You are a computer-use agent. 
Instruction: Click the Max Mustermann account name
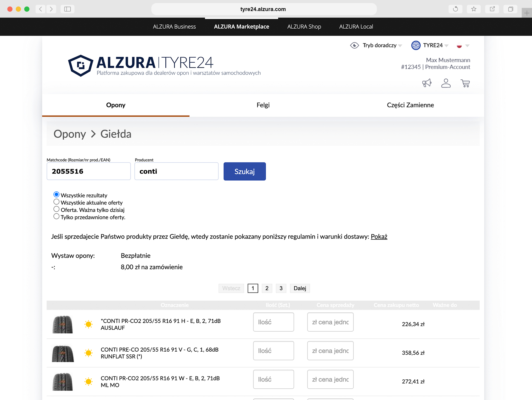pos(448,60)
